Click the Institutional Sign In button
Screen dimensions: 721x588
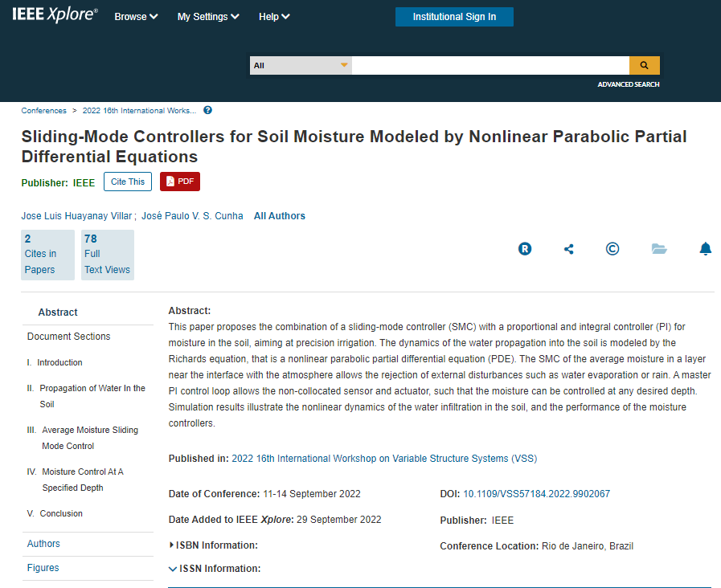pyautogui.click(x=454, y=17)
